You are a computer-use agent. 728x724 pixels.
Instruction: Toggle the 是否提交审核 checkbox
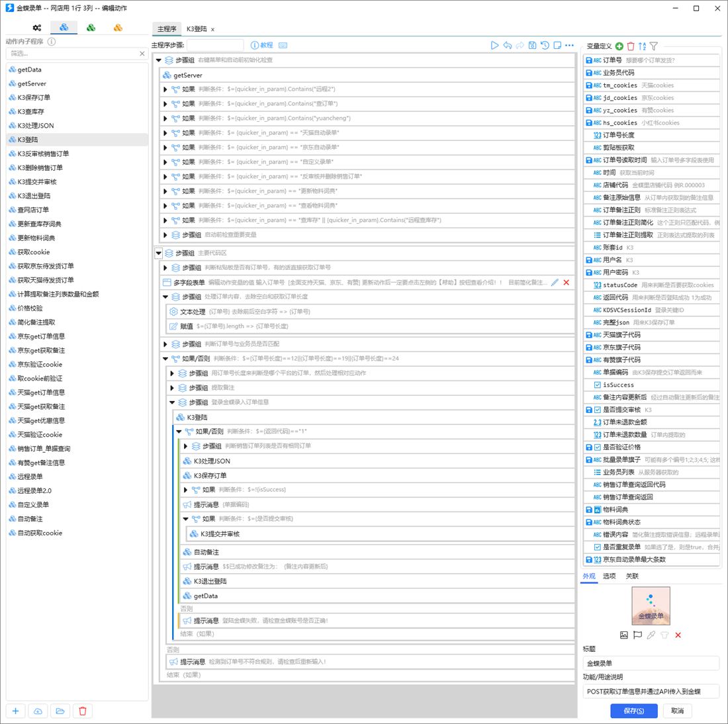(x=598, y=410)
